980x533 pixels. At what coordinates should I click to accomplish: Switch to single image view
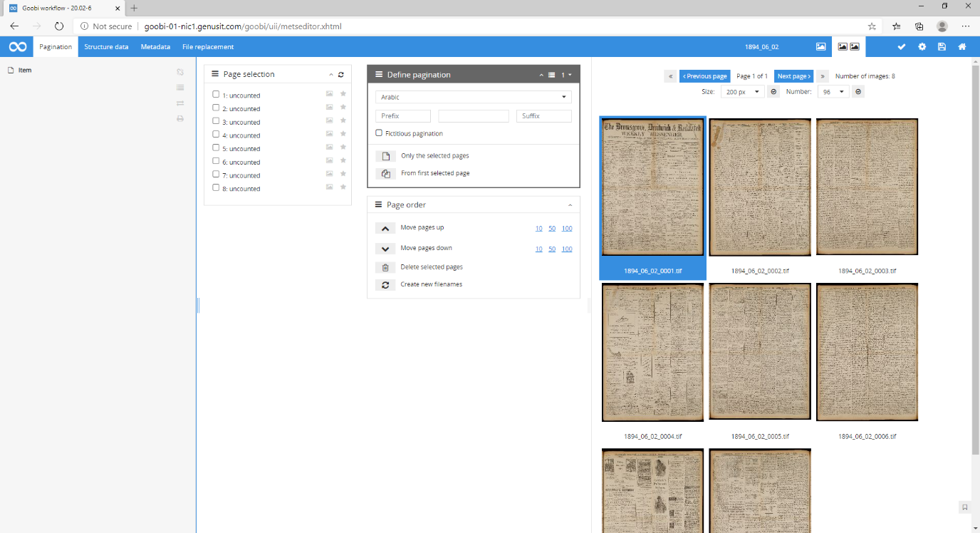click(x=820, y=47)
